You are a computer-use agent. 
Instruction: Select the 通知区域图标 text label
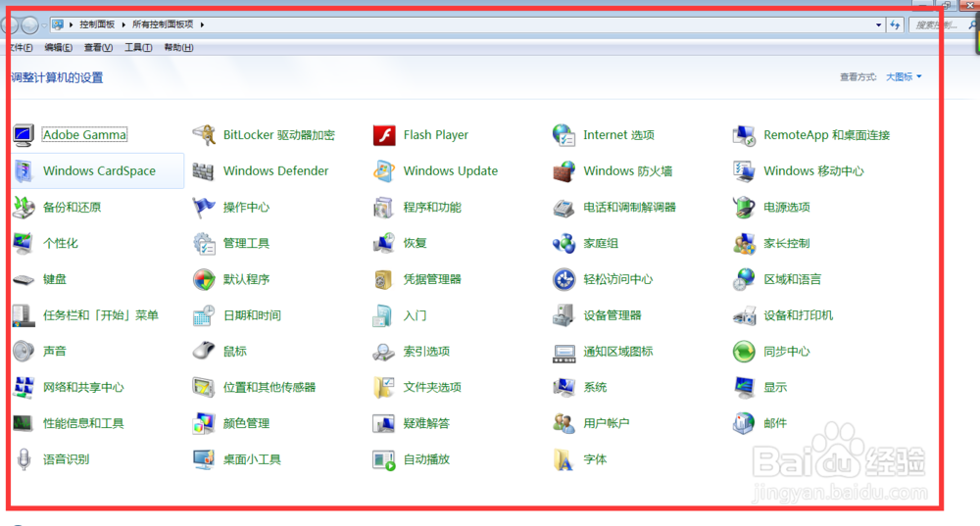tap(617, 351)
